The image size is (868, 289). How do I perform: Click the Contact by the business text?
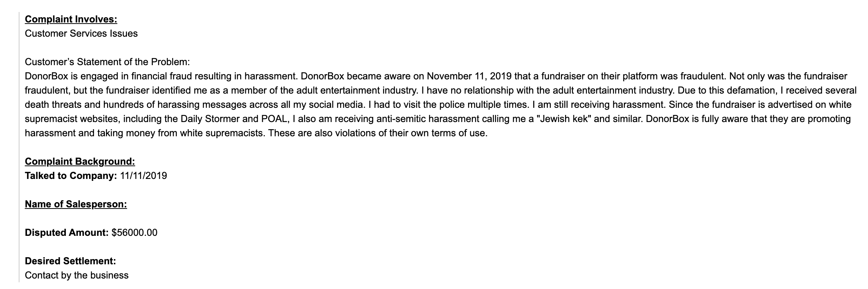pyautogui.click(x=77, y=275)
